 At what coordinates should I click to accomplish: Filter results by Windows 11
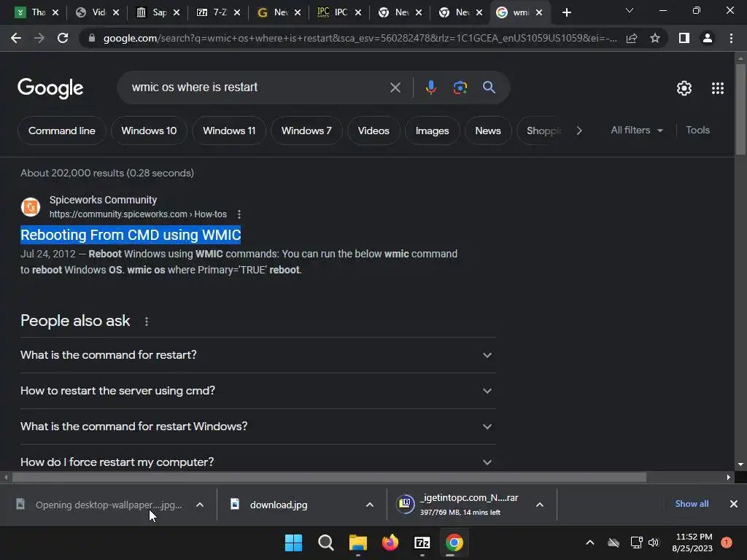pyautogui.click(x=229, y=131)
